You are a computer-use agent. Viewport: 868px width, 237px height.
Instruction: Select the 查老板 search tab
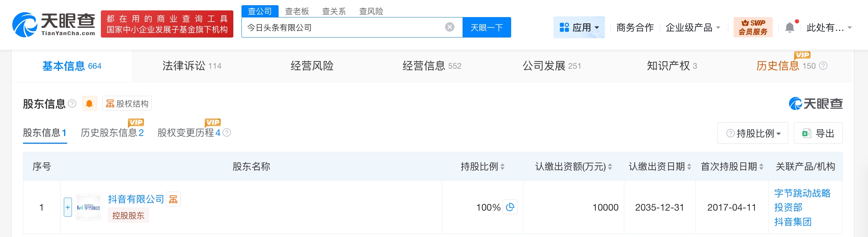pyautogui.click(x=297, y=11)
